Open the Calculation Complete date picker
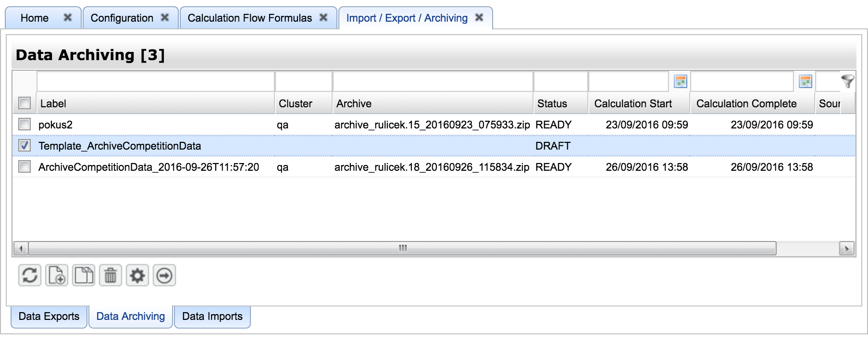This screenshot has height=343, width=868. [805, 82]
